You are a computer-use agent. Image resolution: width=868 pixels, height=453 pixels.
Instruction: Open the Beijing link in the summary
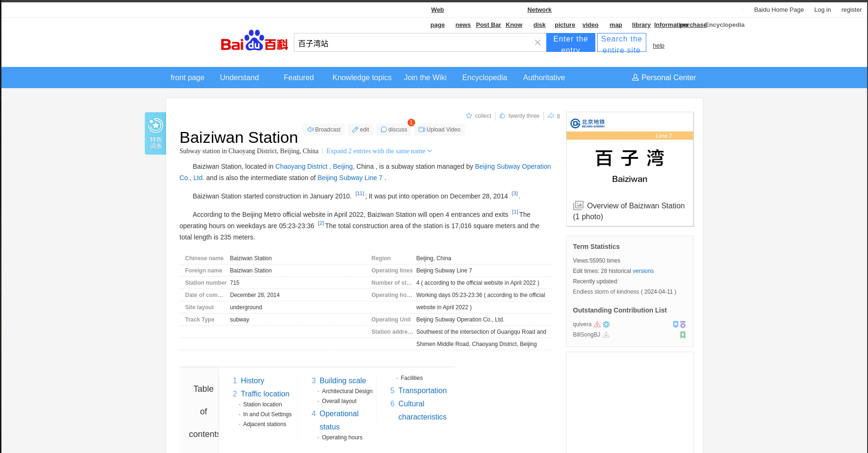[343, 166]
